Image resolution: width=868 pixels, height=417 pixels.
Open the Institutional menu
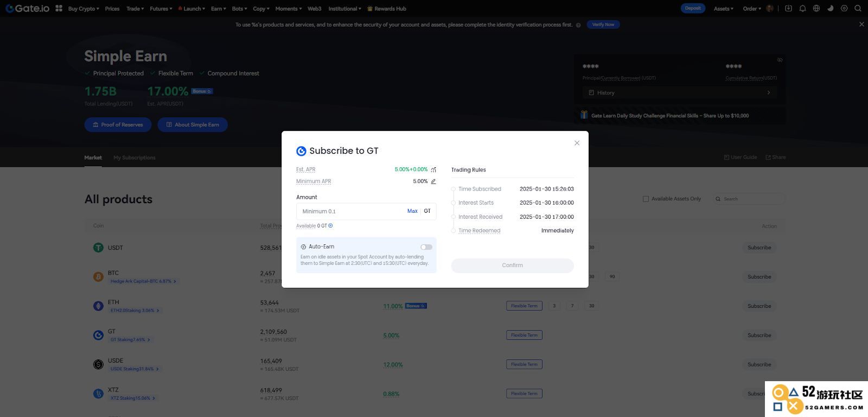(x=345, y=9)
